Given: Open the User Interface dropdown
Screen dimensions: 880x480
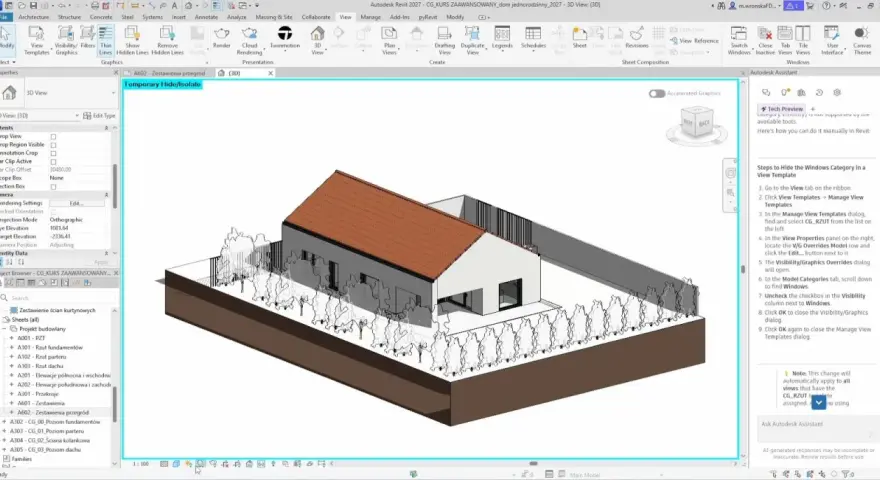Looking at the screenshot, I should coord(832,40).
